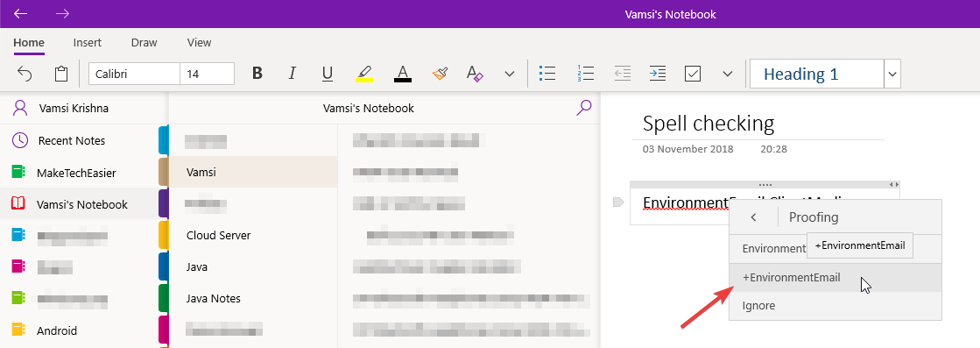Increase the paragraph indent
The image size is (980, 348).
pyautogui.click(x=657, y=74)
